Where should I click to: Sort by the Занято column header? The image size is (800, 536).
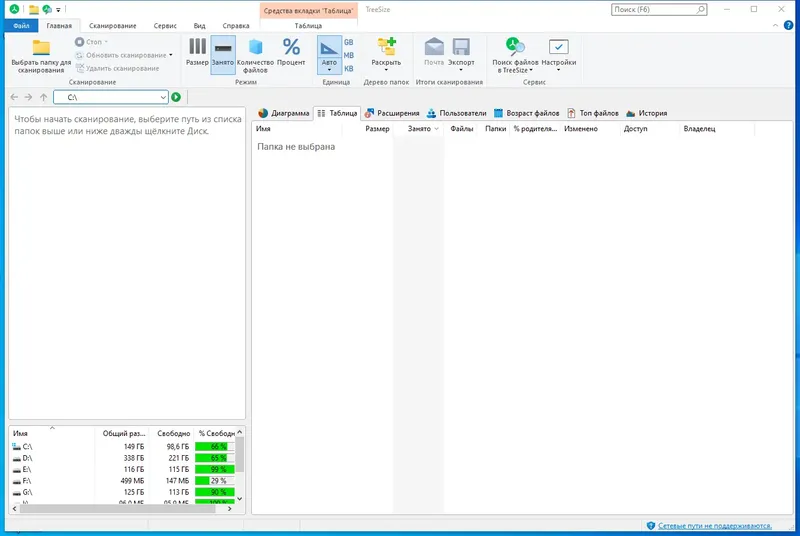(419, 129)
